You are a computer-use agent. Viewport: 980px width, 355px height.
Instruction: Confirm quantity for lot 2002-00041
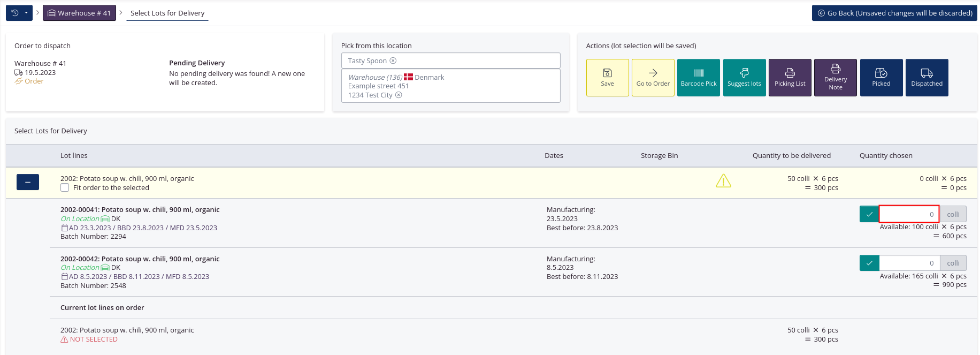pos(869,214)
